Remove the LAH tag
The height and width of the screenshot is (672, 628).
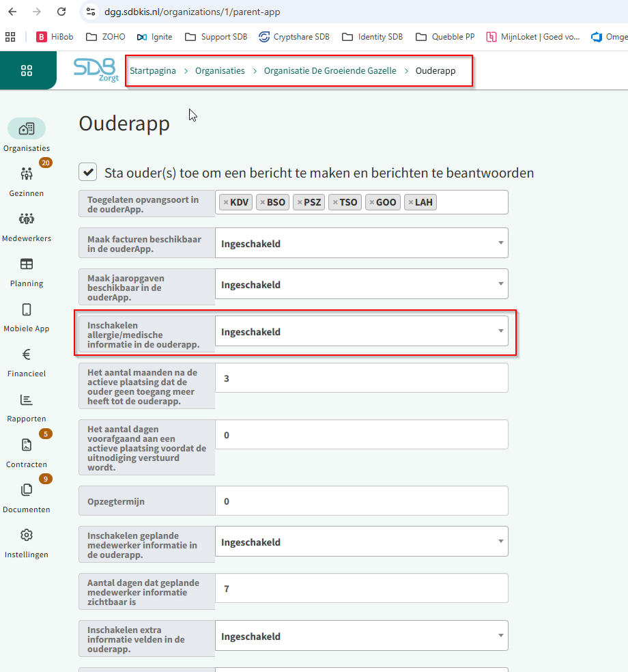[410, 202]
